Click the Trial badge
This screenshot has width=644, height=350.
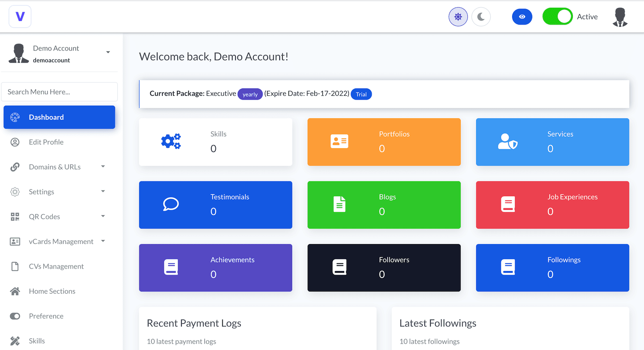pyautogui.click(x=361, y=94)
